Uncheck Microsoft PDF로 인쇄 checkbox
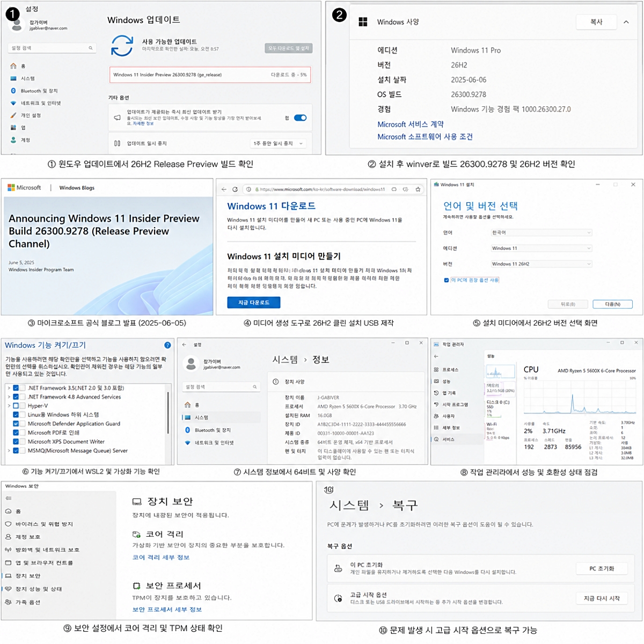 16,433
